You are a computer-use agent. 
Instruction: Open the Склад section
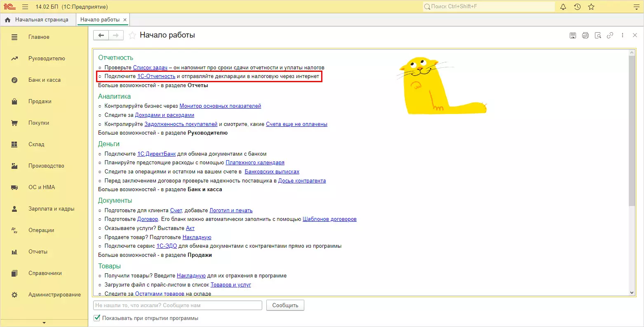click(x=36, y=145)
